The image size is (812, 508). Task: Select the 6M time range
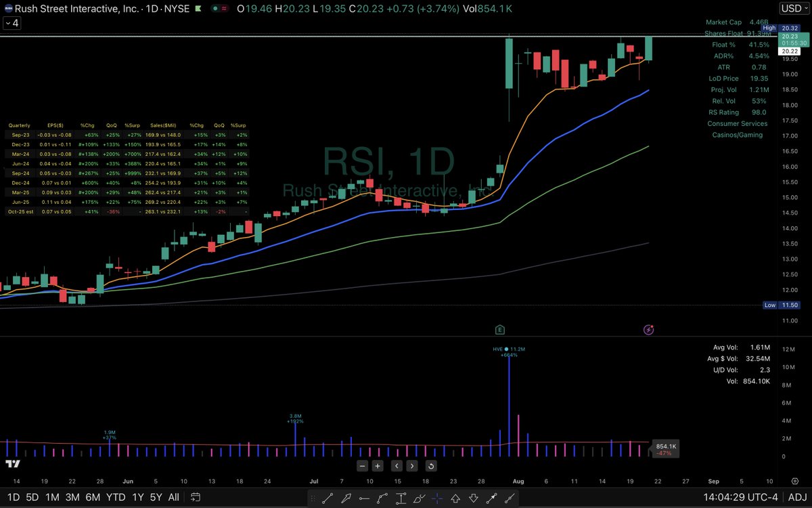[x=93, y=497]
